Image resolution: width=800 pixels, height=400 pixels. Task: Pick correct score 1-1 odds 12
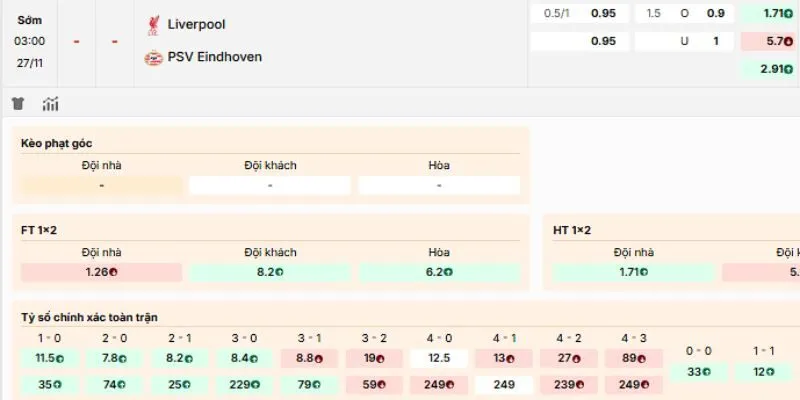(764, 371)
